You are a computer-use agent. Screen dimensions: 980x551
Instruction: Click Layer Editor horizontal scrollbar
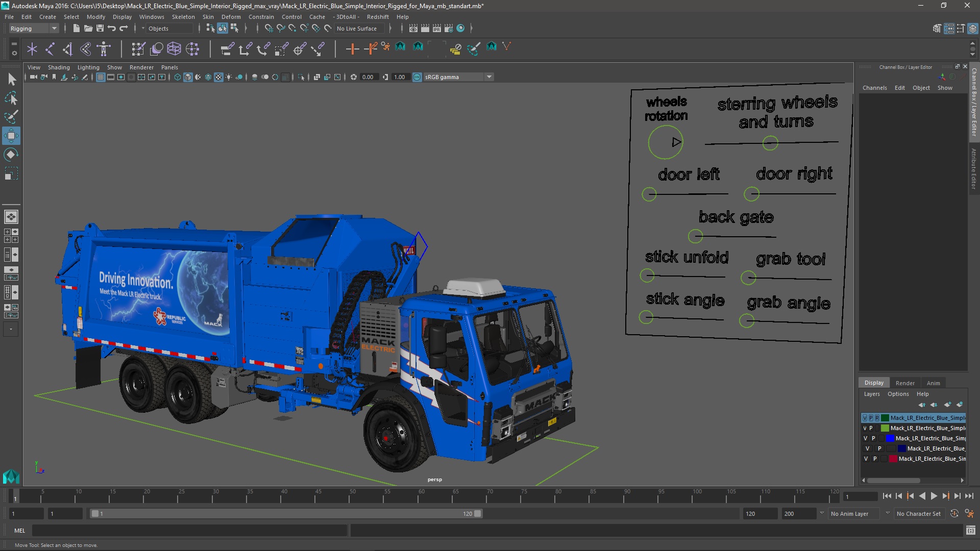pos(894,481)
